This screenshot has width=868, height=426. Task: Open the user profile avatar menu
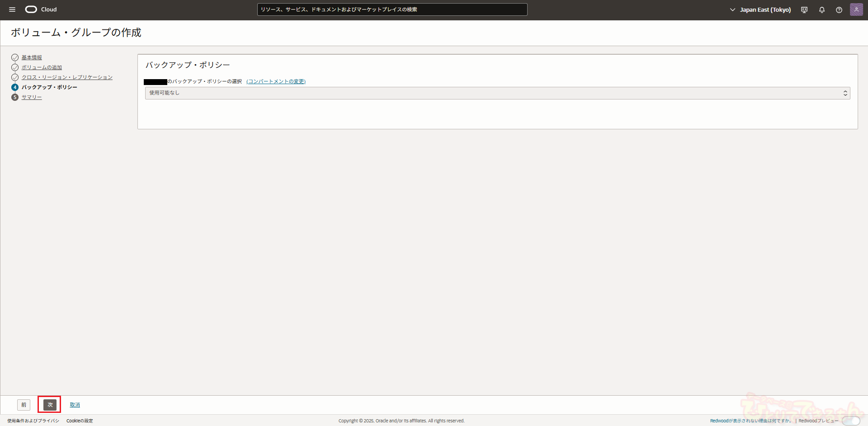[x=856, y=9]
